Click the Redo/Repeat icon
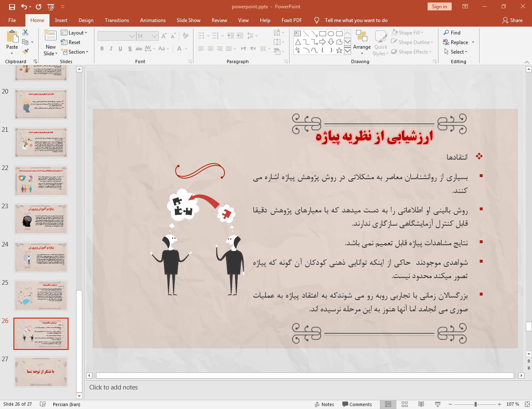Viewport: 532px width, 409px height. [x=39, y=7]
